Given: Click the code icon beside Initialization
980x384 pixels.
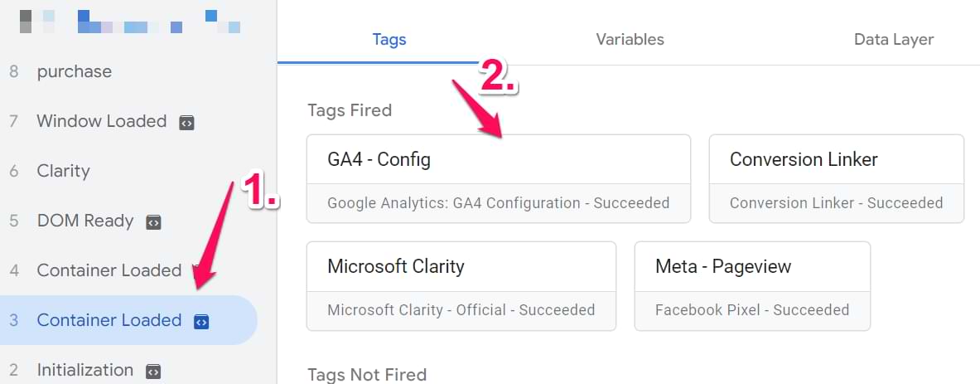Looking at the screenshot, I should pos(153,372).
